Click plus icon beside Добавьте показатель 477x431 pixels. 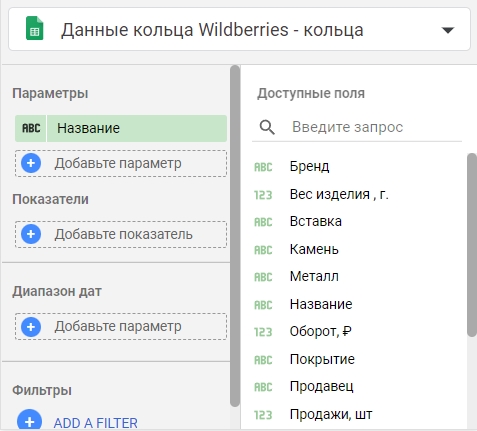coord(31,234)
